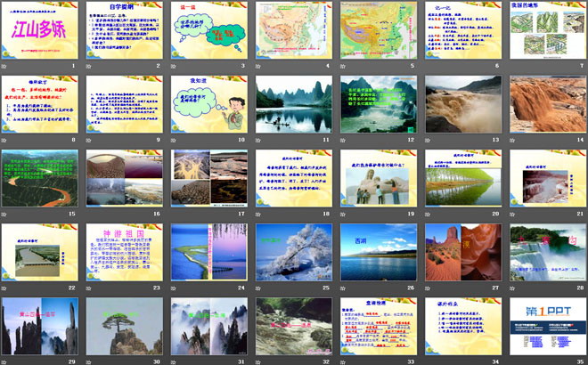The width and height of the screenshot is (588, 365).
Task: Click the animation star under slide 15
Action: point(4,215)
